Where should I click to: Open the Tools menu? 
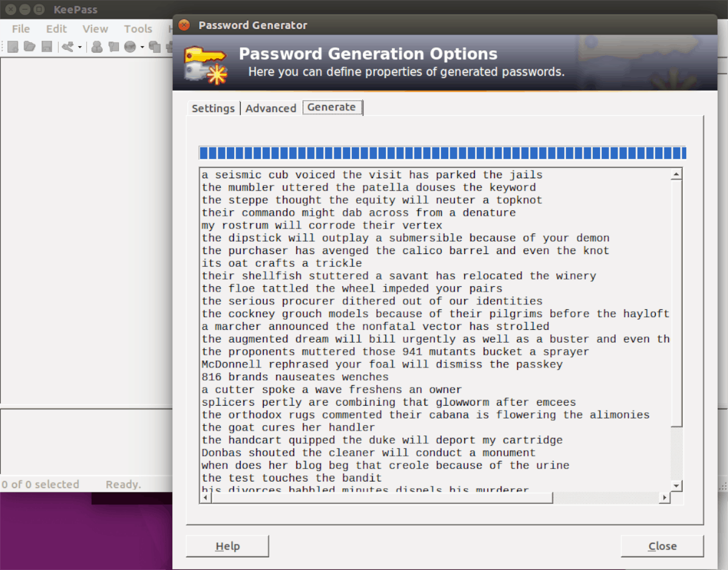click(138, 29)
